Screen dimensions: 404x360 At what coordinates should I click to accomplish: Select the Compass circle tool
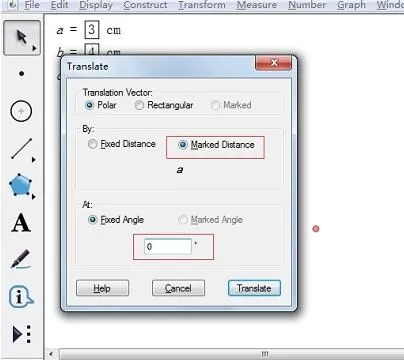21,111
